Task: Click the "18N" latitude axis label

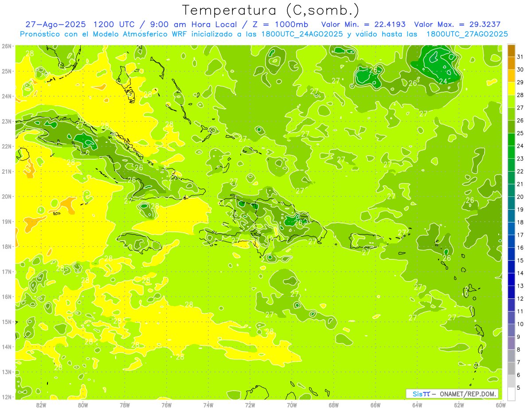Action: click(x=7, y=247)
